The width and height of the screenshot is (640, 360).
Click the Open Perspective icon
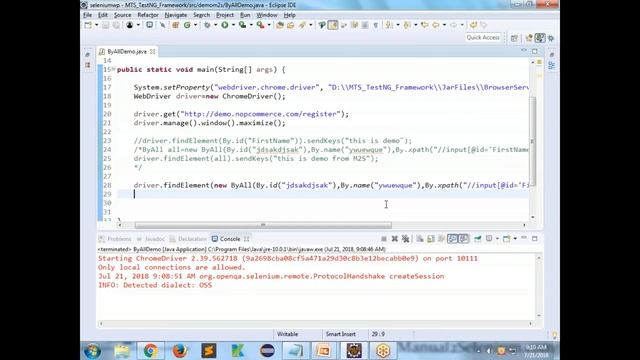pos(514,38)
